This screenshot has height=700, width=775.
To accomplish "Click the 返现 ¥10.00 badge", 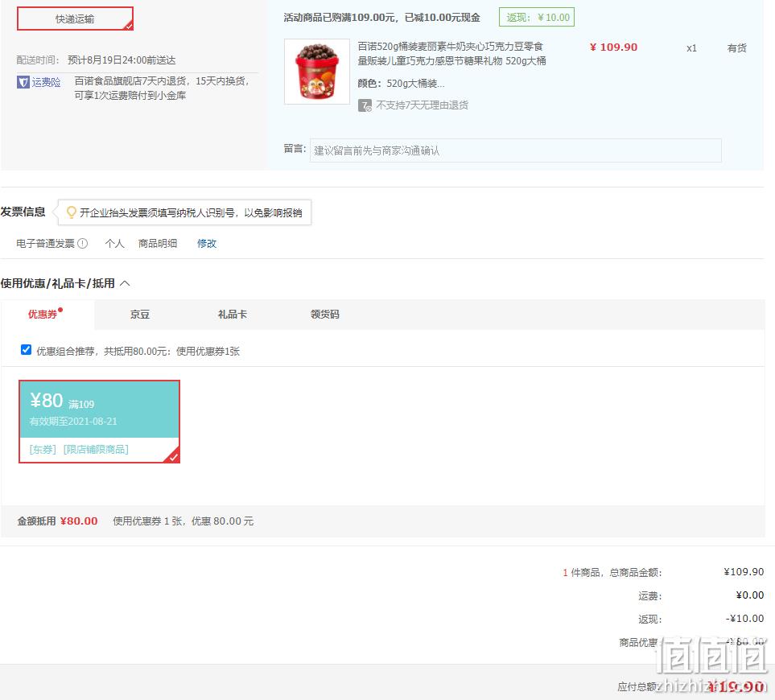I will tap(537, 17).
